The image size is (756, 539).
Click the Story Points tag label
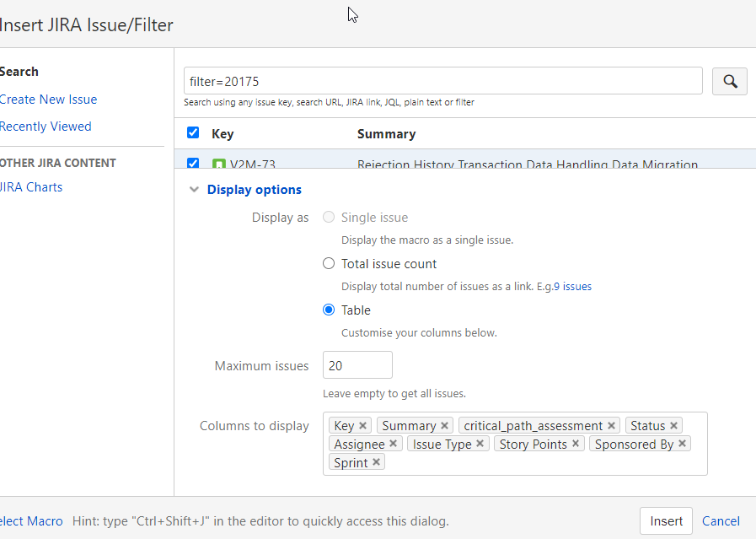(x=533, y=444)
